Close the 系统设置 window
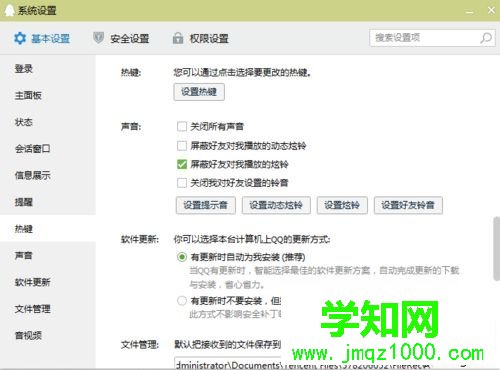The image size is (500, 370). pyautogui.click(x=491, y=10)
